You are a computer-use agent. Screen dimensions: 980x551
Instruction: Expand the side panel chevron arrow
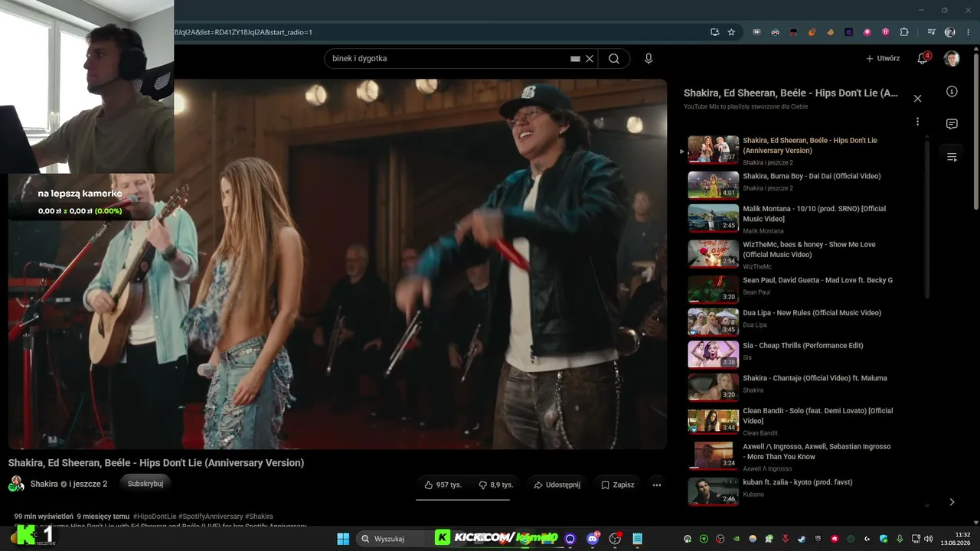tap(952, 502)
